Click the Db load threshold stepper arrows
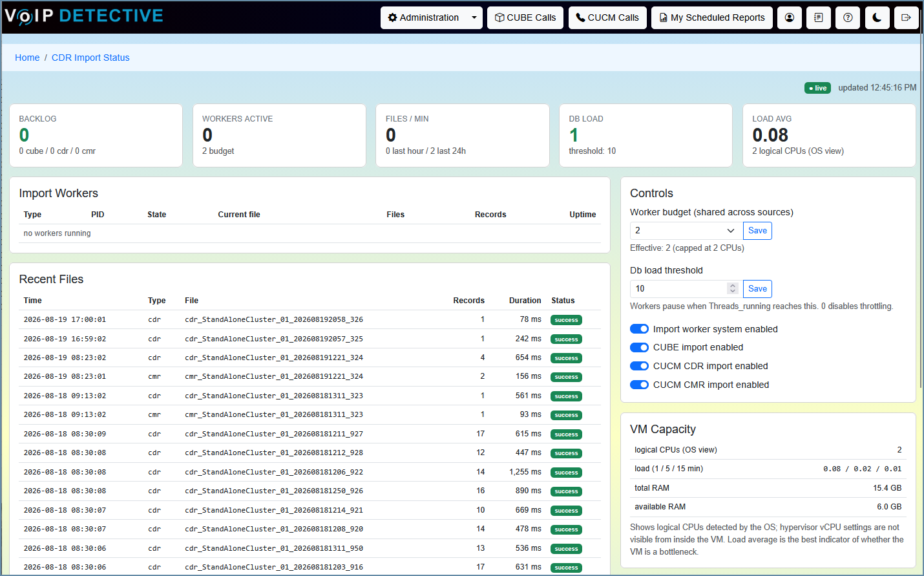Viewport: 924px width, 576px height. (x=733, y=288)
